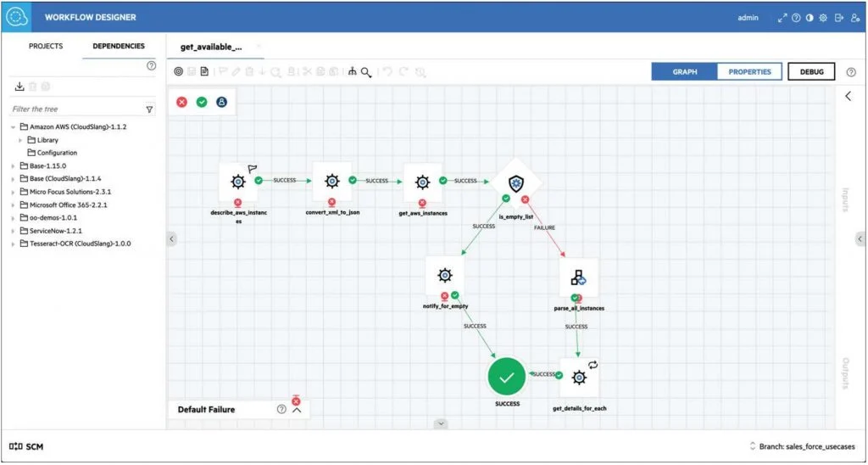Click the Filter the tree input field

76,109
